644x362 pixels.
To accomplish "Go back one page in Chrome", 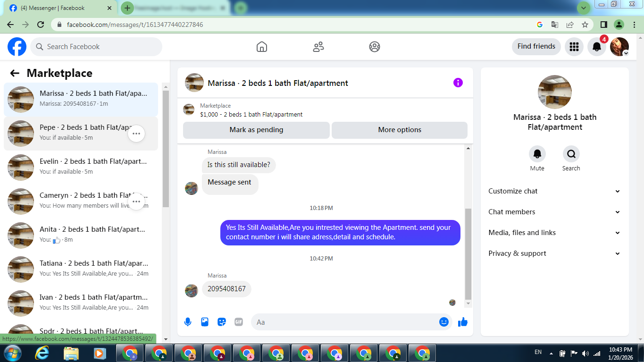I will coord(10,25).
